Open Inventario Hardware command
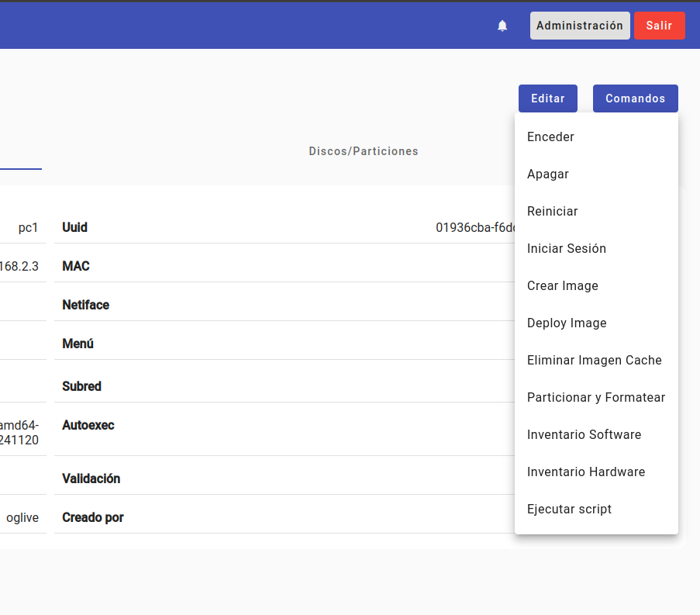The image size is (700, 615). (586, 472)
